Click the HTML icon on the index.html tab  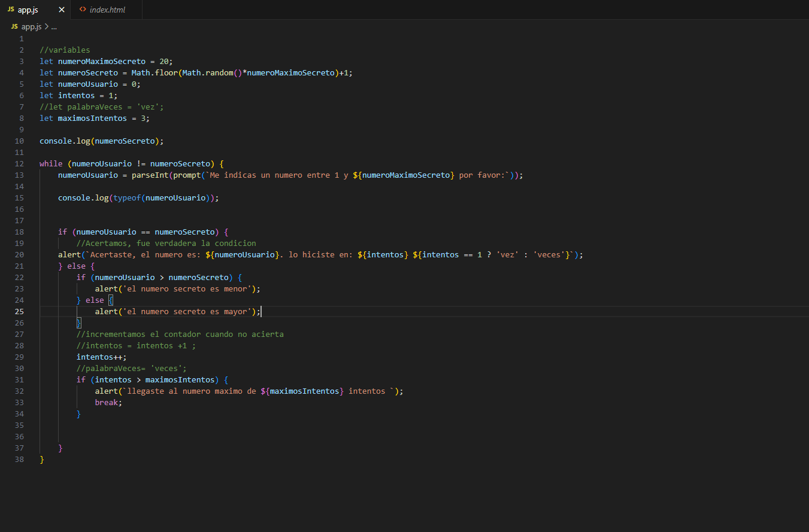pos(82,9)
